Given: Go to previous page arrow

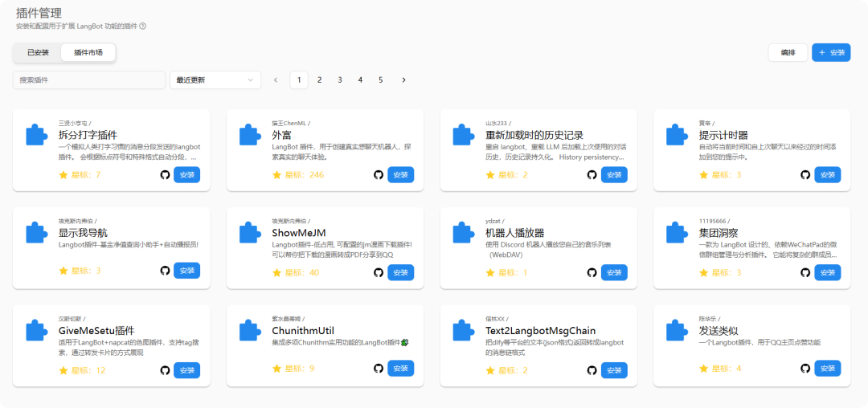Looking at the screenshot, I should [x=276, y=80].
